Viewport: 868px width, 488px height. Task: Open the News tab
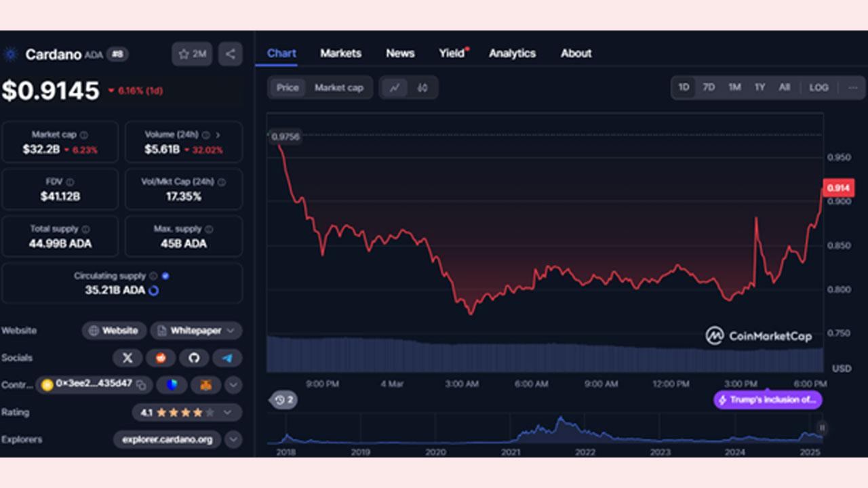[400, 53]
